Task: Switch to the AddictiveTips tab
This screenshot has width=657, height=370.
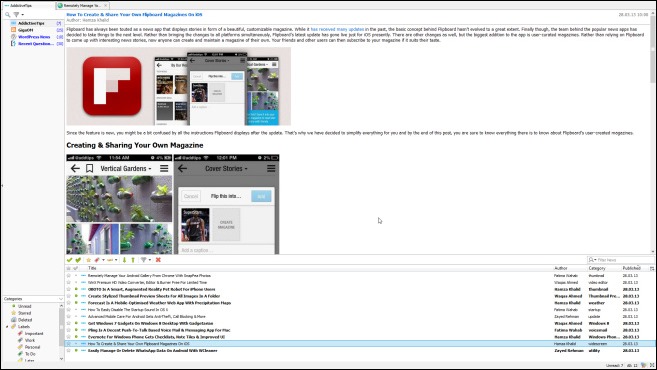Action: [28, 5]
